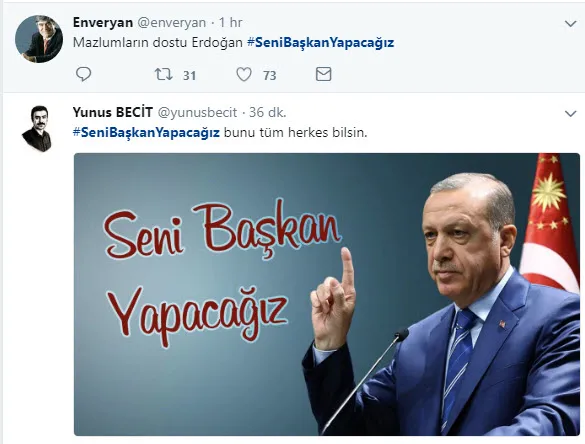The width and height of the screenshot is (585, 444).
Task: Open Yunus BECİT's profile avatar
Action: 37,129
